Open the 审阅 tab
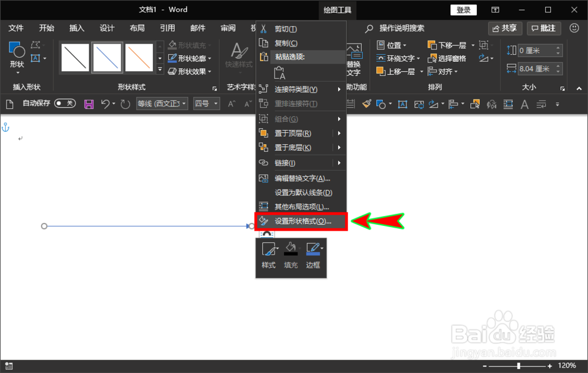The height and width of the screenshot is (373, 588). (x=228, y=28)
